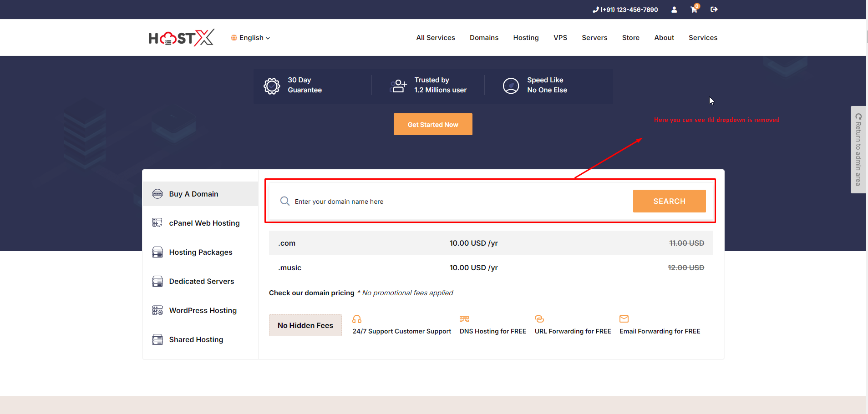
Task: Click the user account icon
Action: [674, 10]
